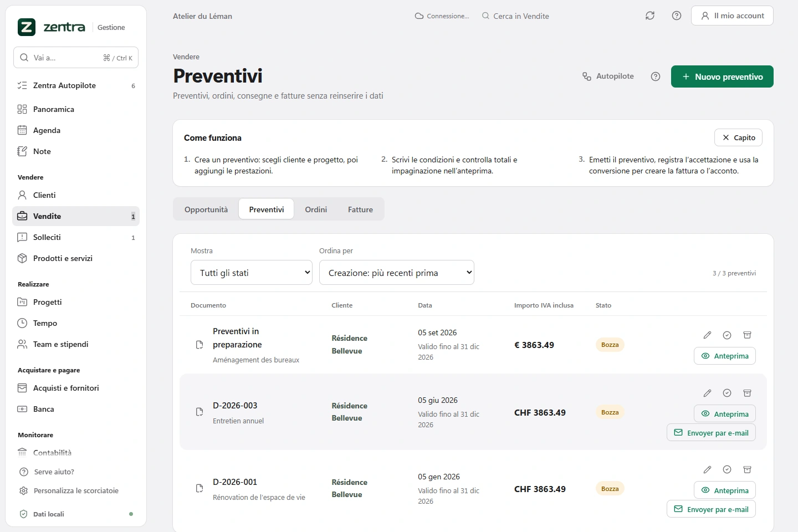The image size is (798, 532).
Task: Open the help icon in top bar
Action: coord(677,16)
